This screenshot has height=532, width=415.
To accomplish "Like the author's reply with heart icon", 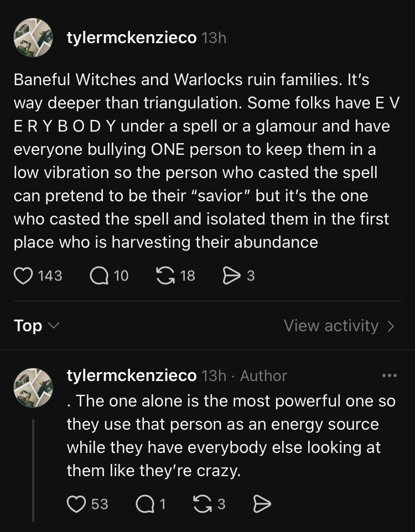I will (76, 504).
